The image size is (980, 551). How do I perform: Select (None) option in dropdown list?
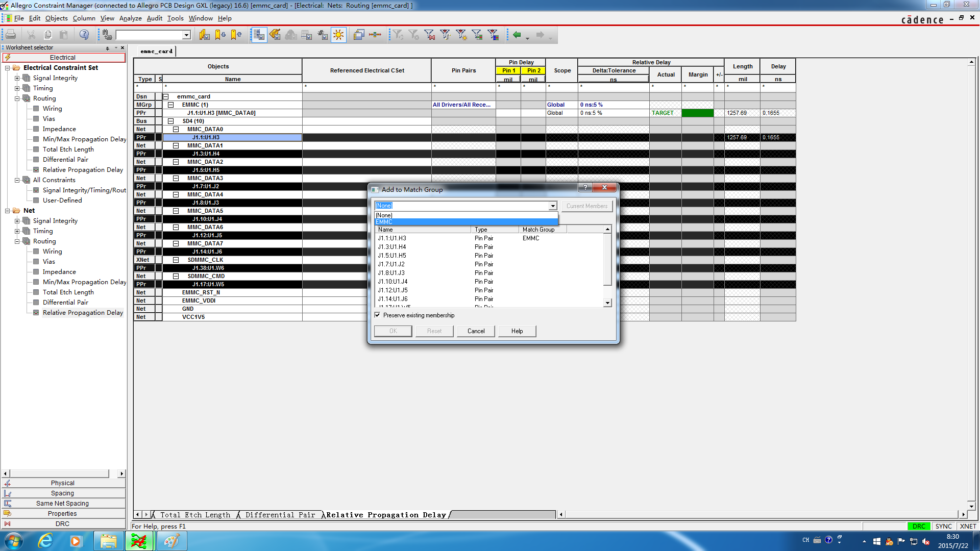pyautogui.click(x=466, y=215)
